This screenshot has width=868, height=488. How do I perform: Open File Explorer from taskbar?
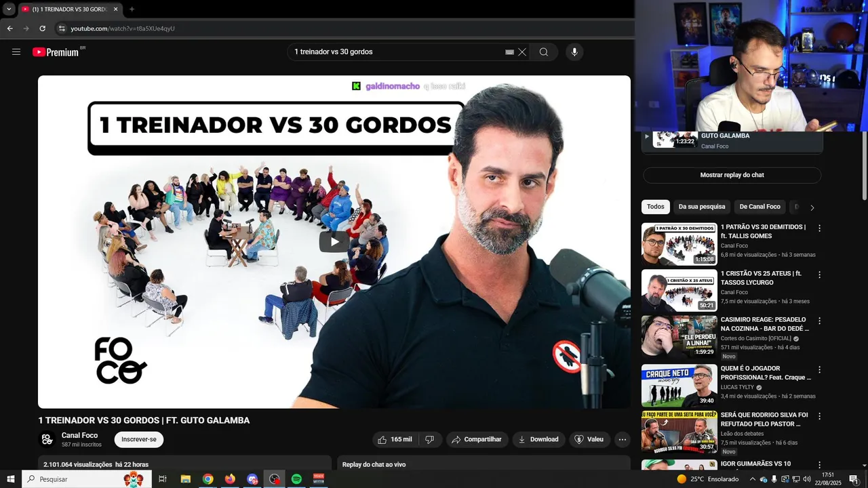click(x=185, y=479)
